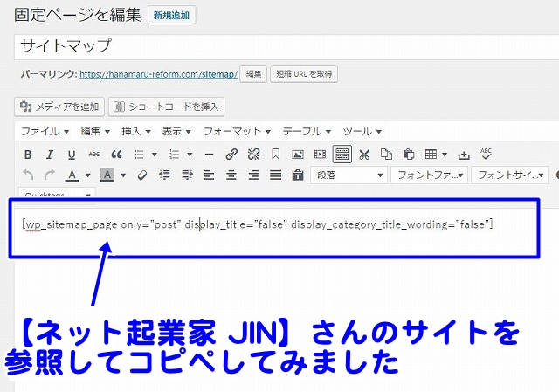The image size is (559, 392).
Task: Click the eraser clear formatting icon
Action: (x=141, y=175)
